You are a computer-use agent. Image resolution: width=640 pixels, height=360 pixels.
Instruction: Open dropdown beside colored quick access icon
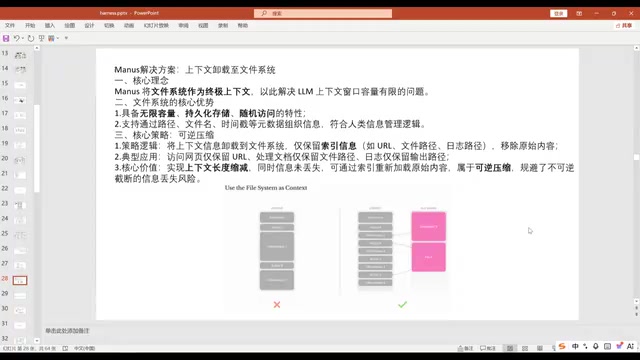[58, 38]
